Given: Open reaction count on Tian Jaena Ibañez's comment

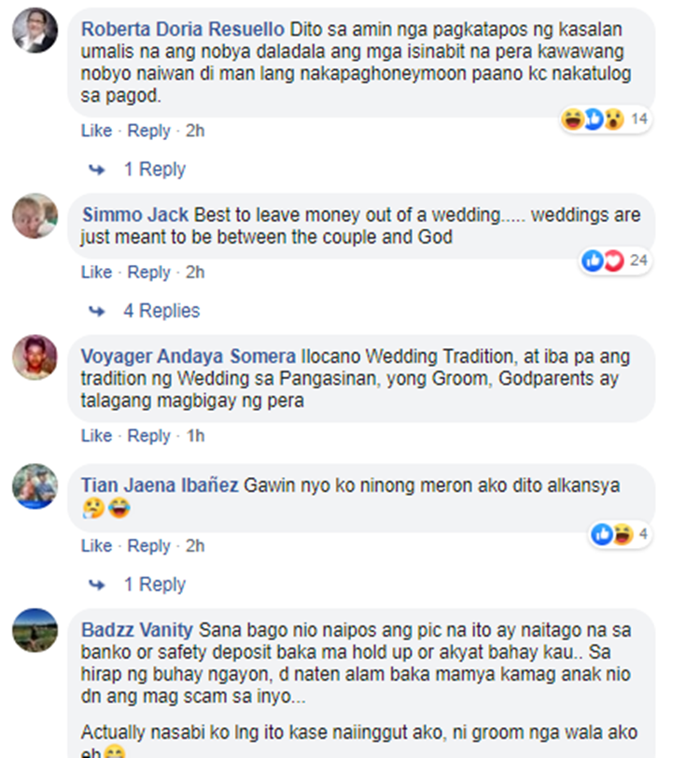Looking at the screenshot, I should pyautogui.click(x=620, y=534).
